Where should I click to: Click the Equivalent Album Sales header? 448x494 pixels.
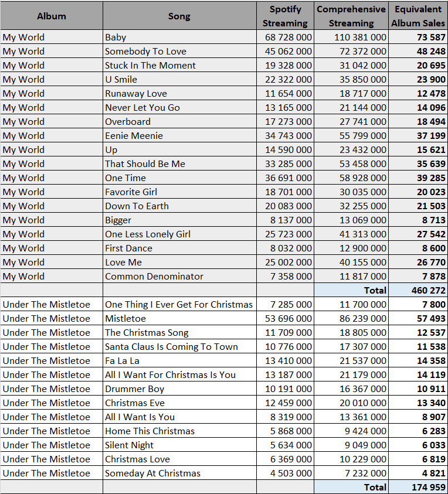[x=418, y=16]
